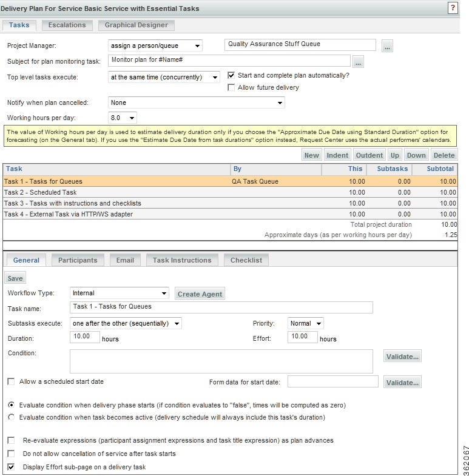The width and height of the screenshot is (469, 476).
Task: Click ellipsis button beside Quality Assurance Stuff Queue
Action: point(387,46)
